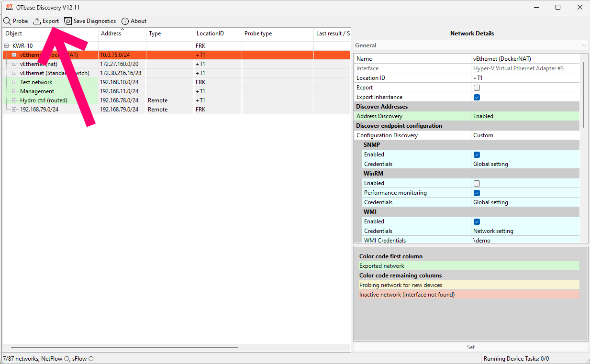This screenshot has height=364, width=590.
Task: Click the Set button
Action: click(471, 347)
